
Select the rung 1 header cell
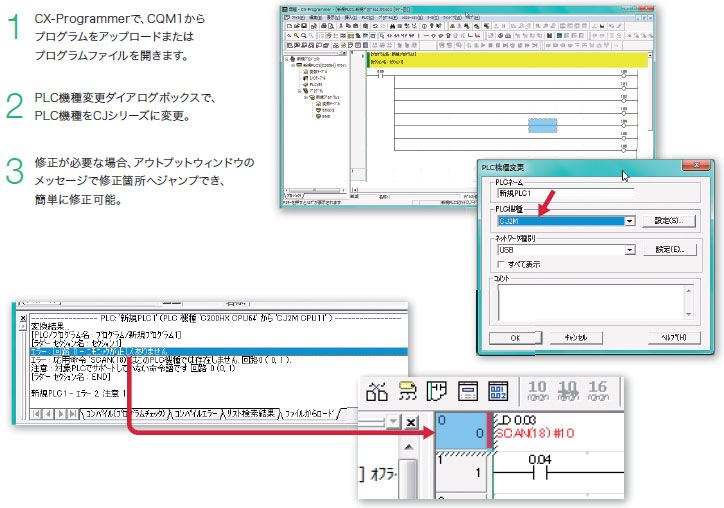pyautogui.click(x=461, y=473)
